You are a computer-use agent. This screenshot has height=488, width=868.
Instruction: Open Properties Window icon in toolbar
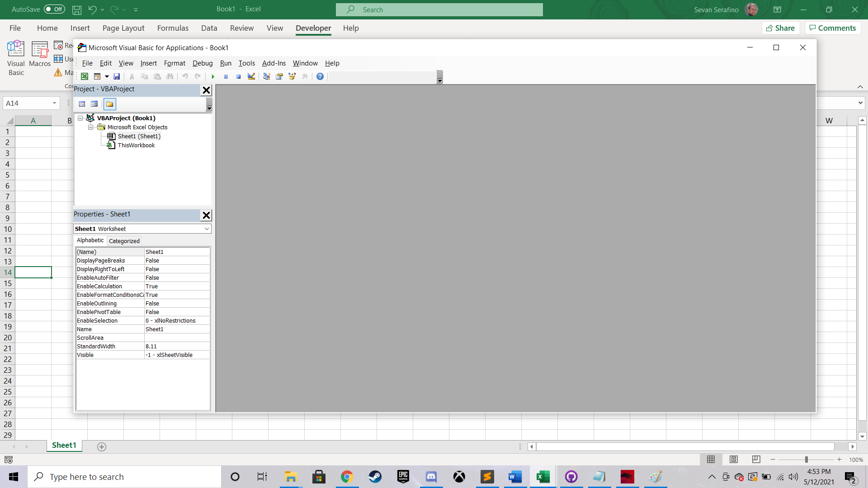pyautogui.click(x=279, y=76)
